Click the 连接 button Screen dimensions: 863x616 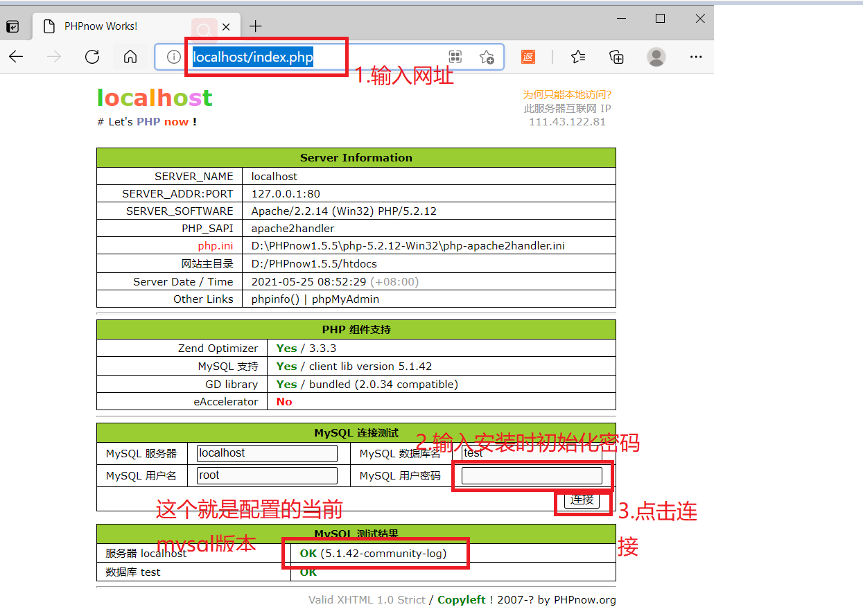tap(582, 500)
